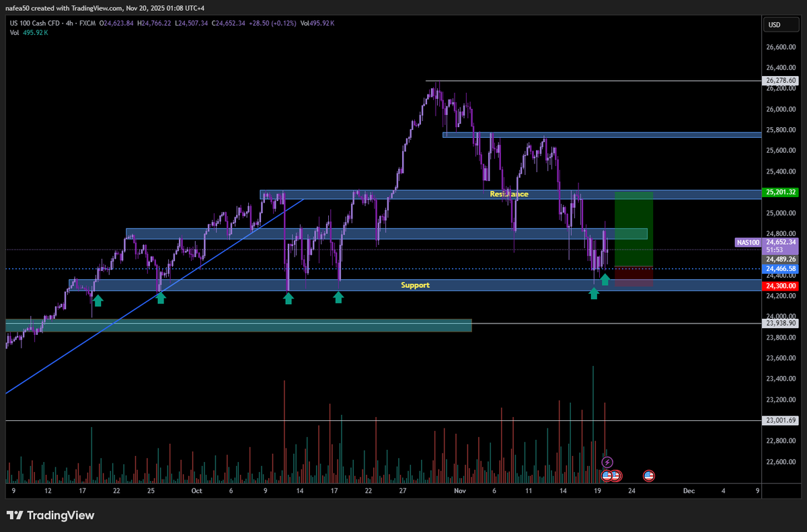Click the US 100 Cash CFD symbol title
This screenshot has width=807, height=532.
coord(34,24)
